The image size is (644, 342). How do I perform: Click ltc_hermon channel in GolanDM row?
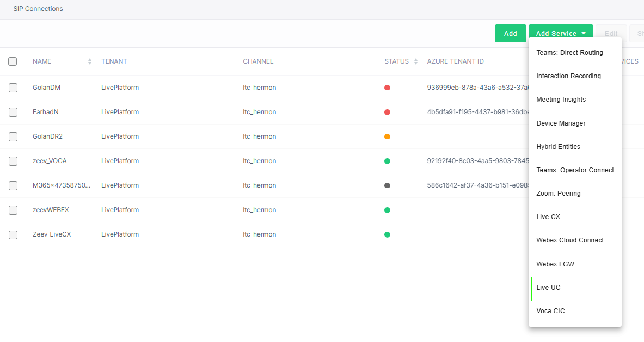click(x=259, y=88)
